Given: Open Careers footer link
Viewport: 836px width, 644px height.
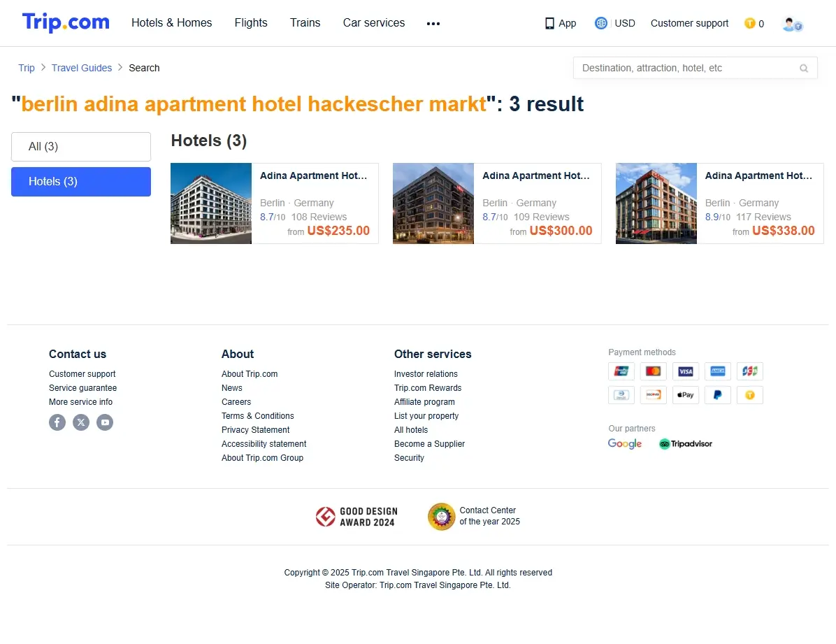Looking at the screenshot, I should pos(236,402).
